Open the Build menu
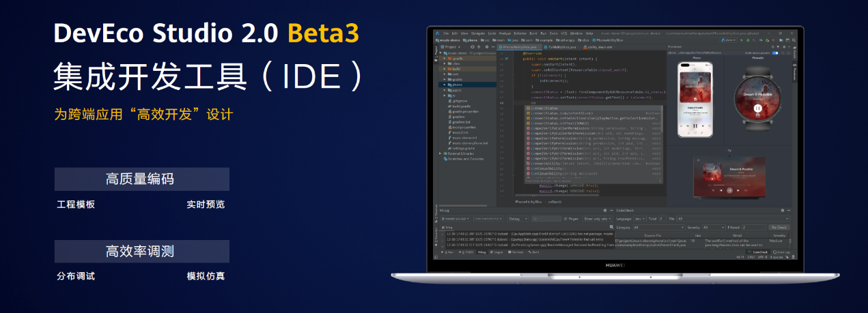 click(533, 33)
